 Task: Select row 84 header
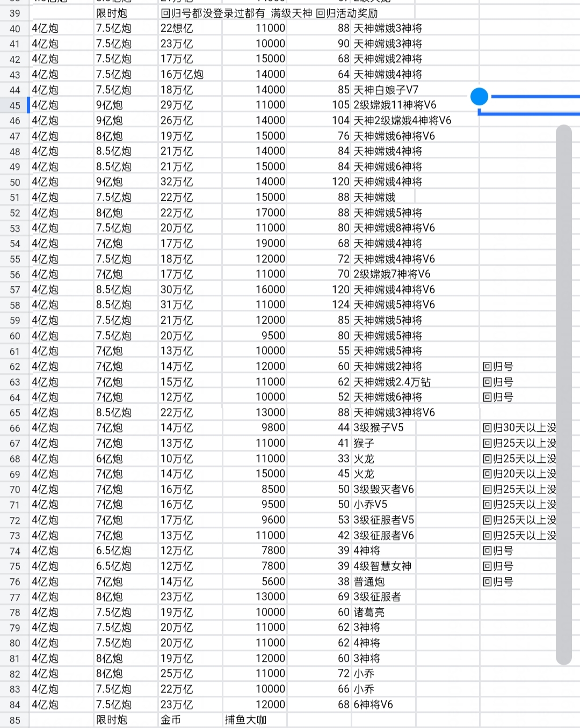tap(15, 705)
